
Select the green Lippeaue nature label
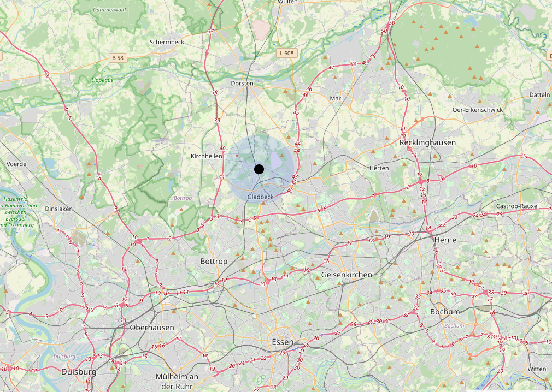[x=102, y=80]
